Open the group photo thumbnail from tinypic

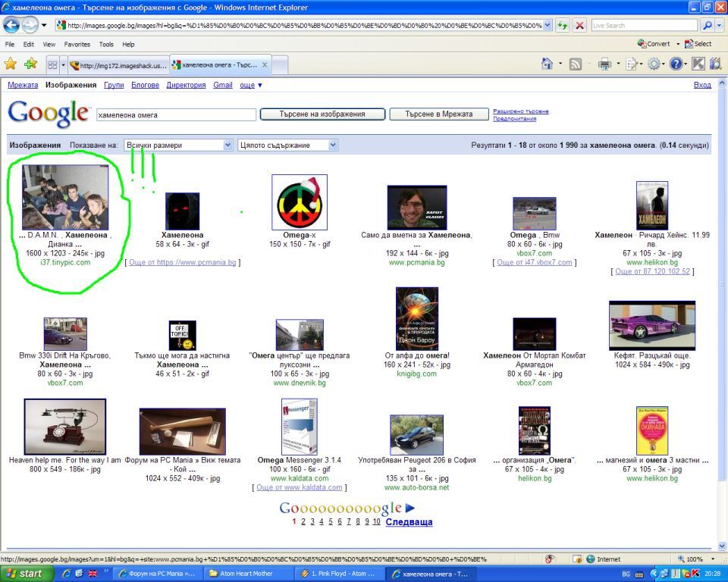click(65, 197)
